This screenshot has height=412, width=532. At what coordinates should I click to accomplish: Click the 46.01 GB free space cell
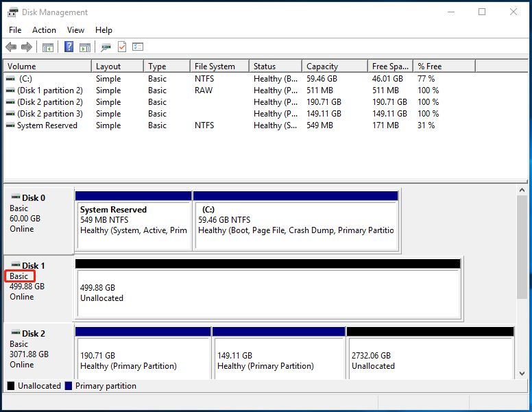[387, 79]
